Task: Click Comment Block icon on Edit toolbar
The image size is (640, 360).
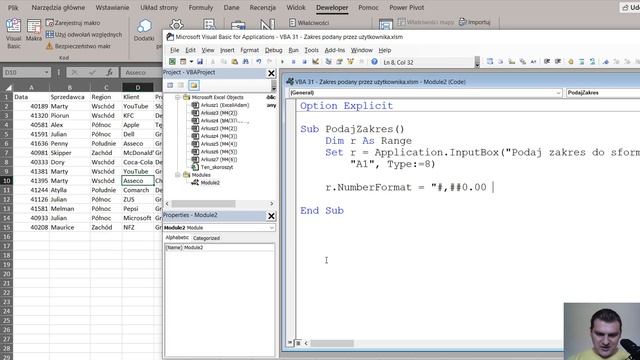Action: (x=582, y=62)
